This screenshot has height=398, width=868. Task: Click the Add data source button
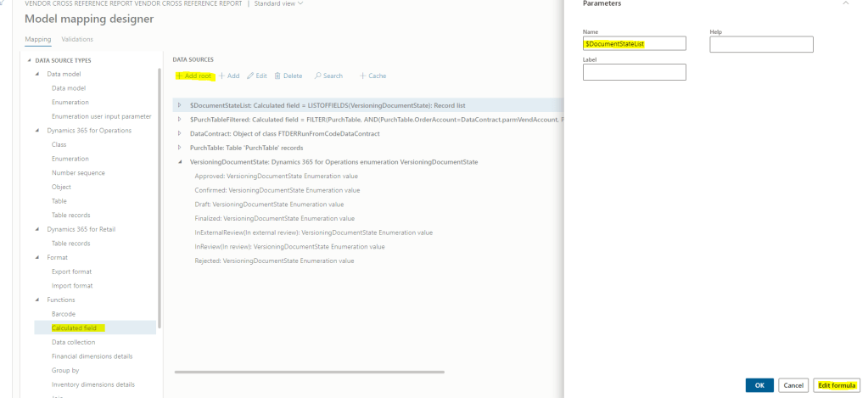[x=229, y=76]
